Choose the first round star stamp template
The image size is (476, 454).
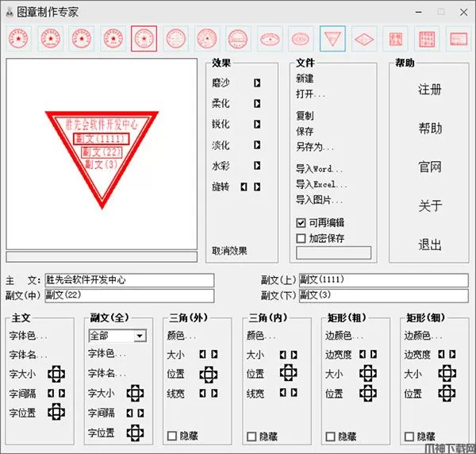19,39
